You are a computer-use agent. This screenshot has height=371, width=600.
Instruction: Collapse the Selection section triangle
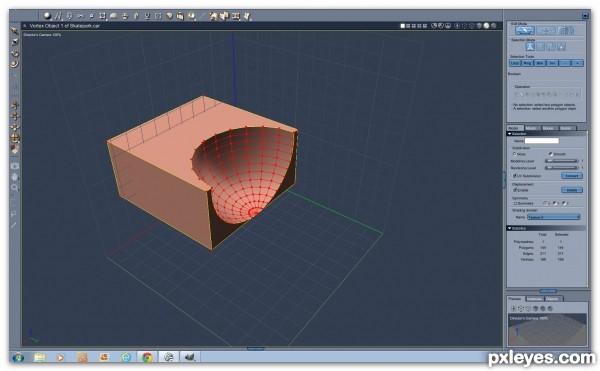pos(510,134)
